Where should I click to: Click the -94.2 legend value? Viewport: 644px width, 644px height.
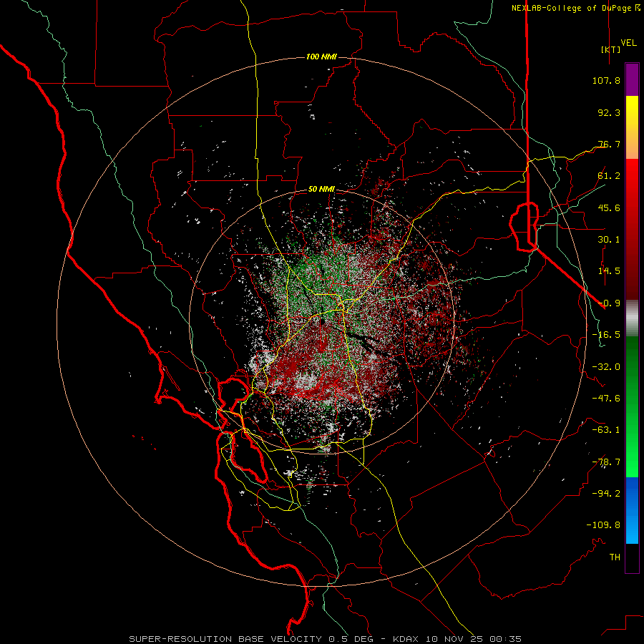(606, 494)
